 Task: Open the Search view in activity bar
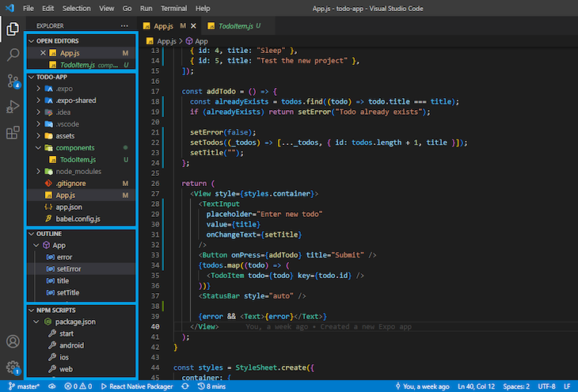point(13,55)
